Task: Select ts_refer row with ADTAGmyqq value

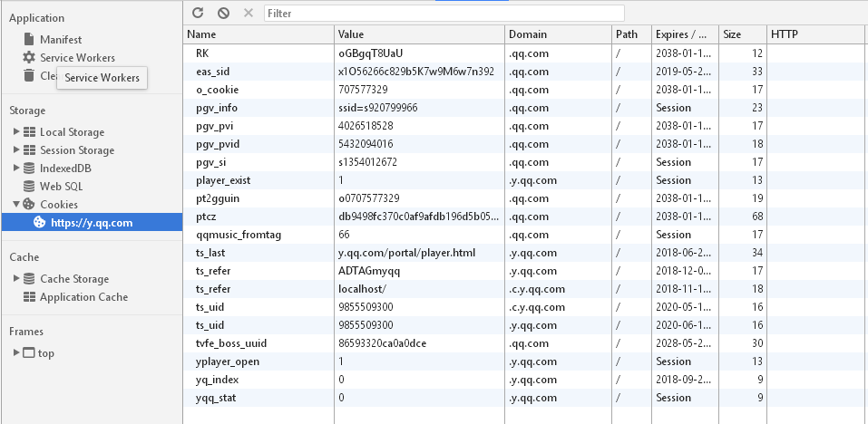Action: pos(525,271)
